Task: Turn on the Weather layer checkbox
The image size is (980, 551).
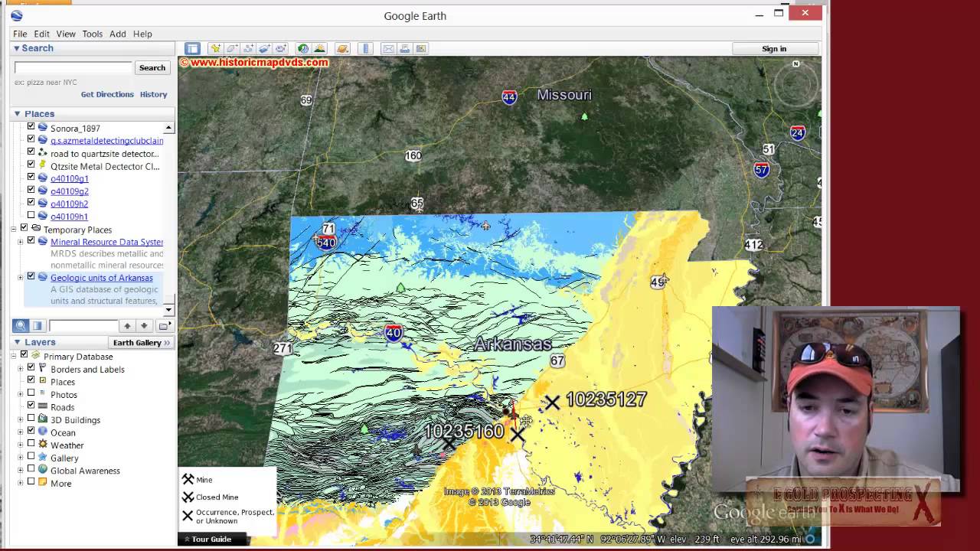Action: [x=31, y=444]
